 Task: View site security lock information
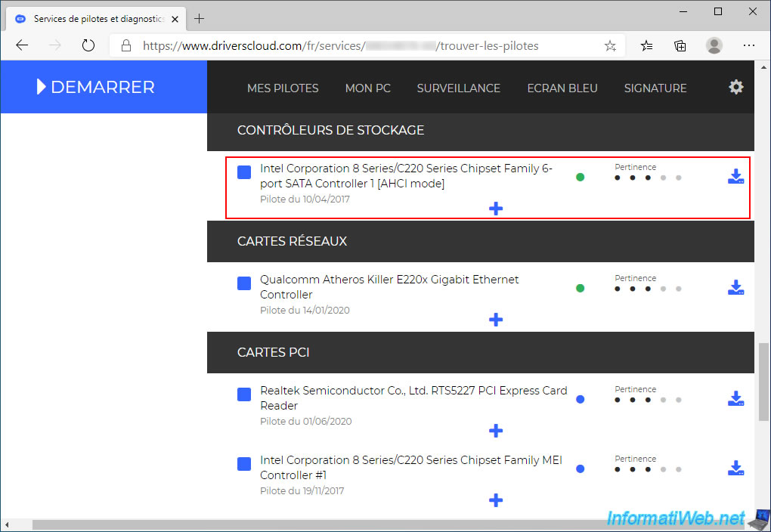click(x=126, y=46)
